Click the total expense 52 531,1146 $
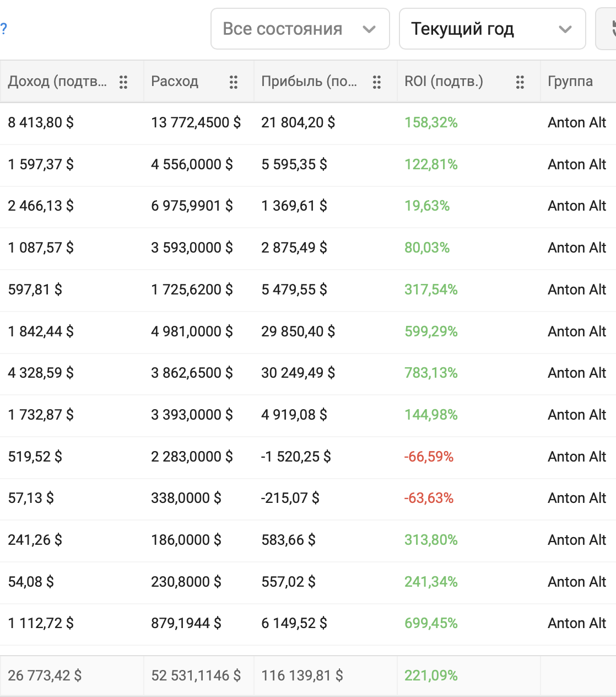The image size is (616, 697). [196, 675]
